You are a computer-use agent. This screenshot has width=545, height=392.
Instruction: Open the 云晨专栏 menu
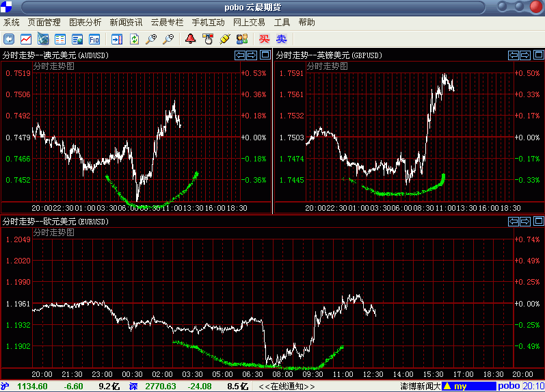(167, 23)
